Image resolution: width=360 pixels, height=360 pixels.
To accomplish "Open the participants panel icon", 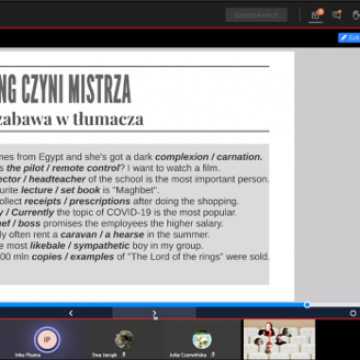I will coord(315,15).
